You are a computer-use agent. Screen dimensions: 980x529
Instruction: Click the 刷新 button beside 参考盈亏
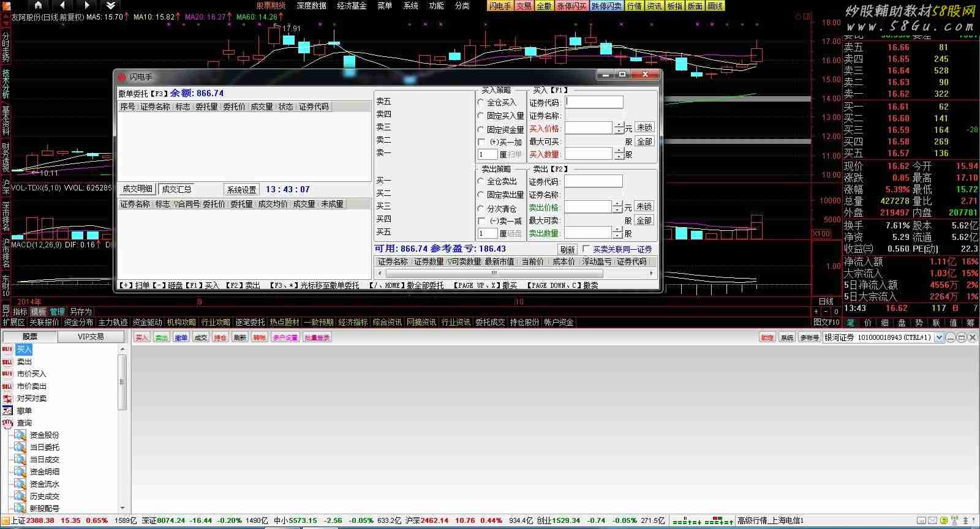[x=568, y=250]
